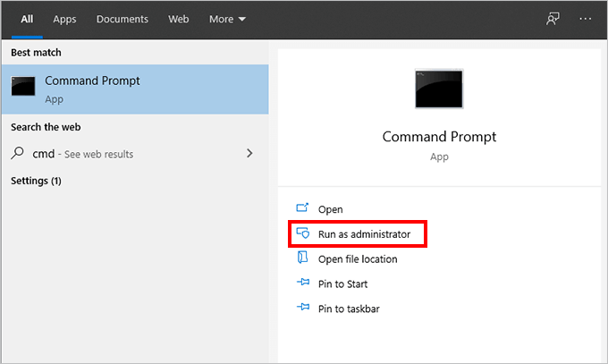Expand cmd web results chevron arrow

pyautogui.click(x=249, y=153)
